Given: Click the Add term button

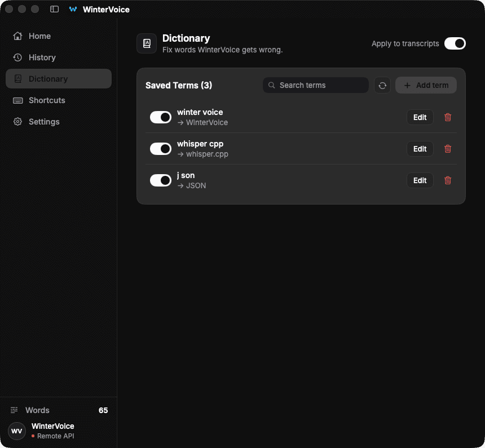Looking at the screenshot, I should click(426, 85).
